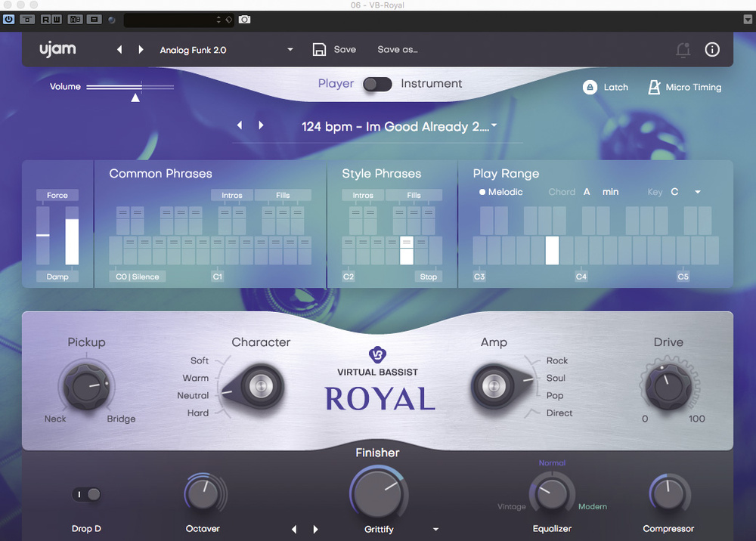This screenshot has width=756, height=541.
Task: Toggle the plugin power bypass button
Action: (x=8, y=20)
